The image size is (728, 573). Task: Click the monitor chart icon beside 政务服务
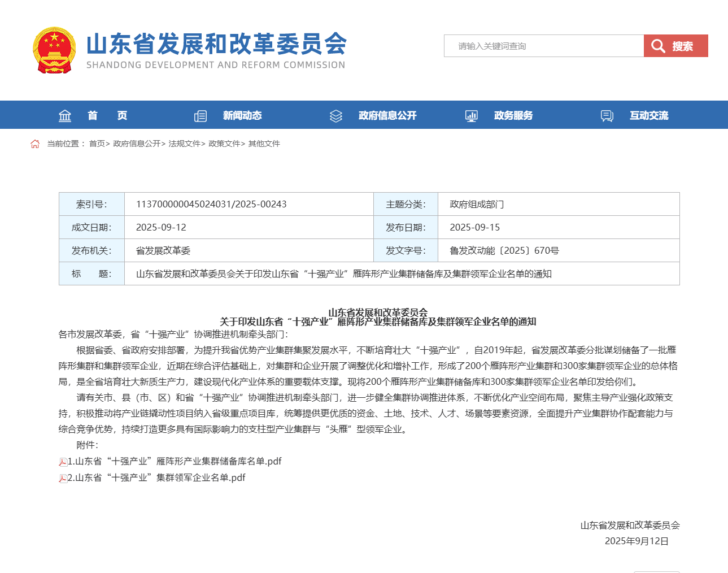[471, 116]
